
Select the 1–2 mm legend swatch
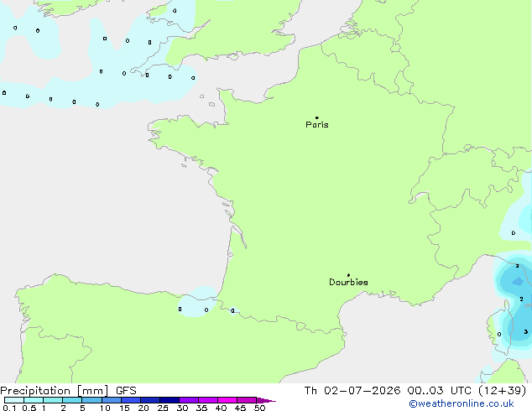[x=53, y=400]
